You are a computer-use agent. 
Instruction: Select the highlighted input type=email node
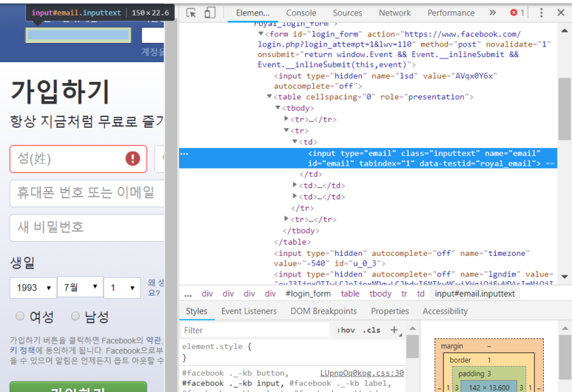click(x=368, y=158)
